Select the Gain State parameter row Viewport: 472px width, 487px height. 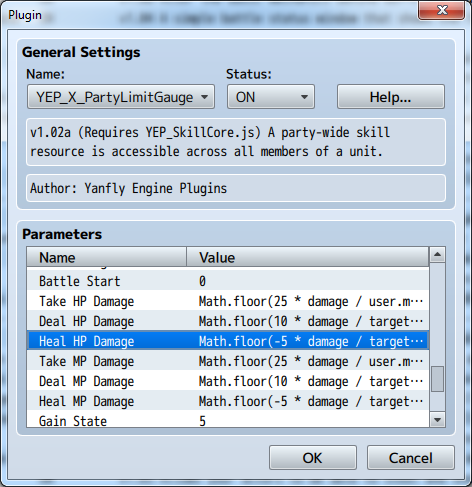click(228, 419)
